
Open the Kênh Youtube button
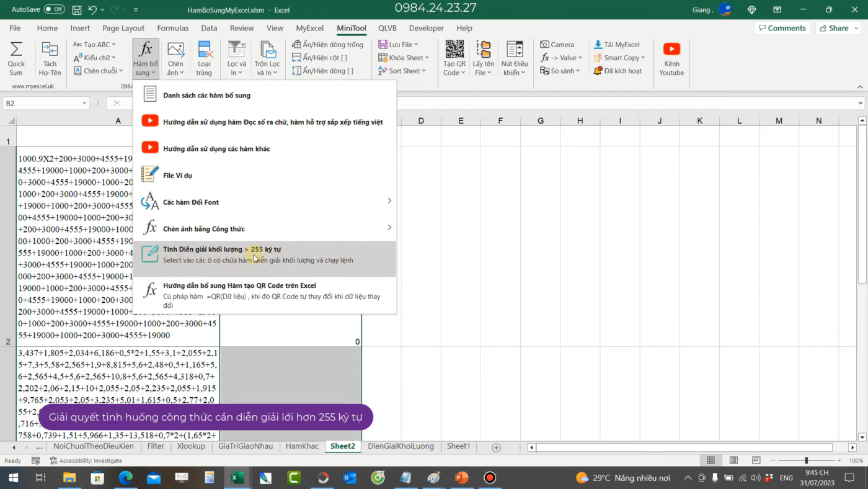pyautogui.click(x=671, y=58)
